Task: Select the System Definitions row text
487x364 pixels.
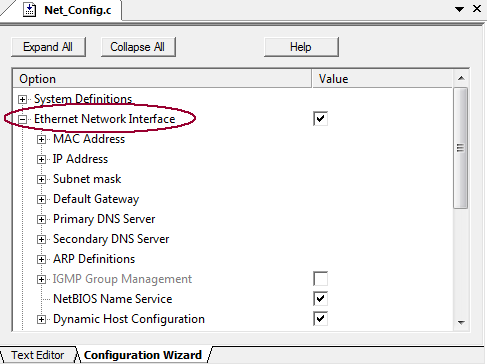Action: 83,99
